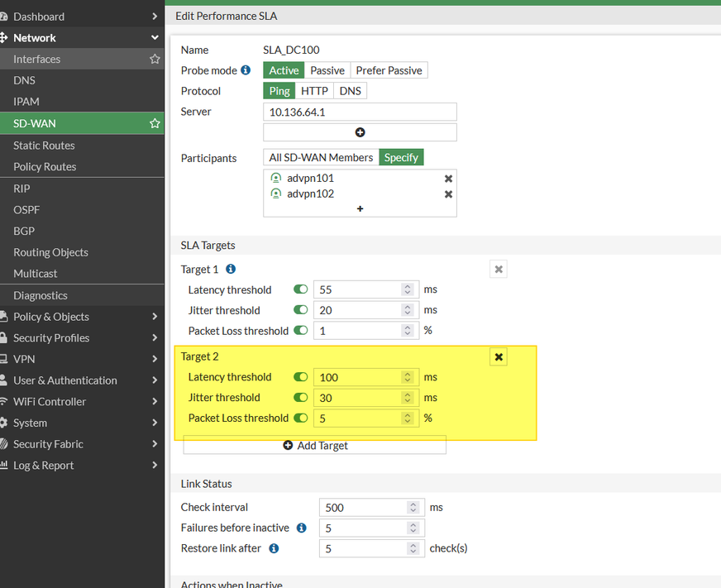Click the favorite star beside Interfaces

(155, 60)
